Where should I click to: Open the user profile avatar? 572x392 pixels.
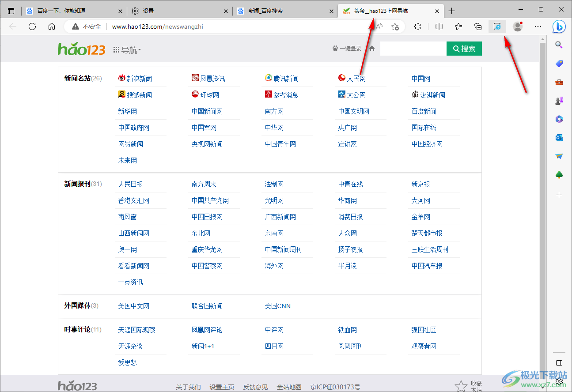[518, 26]
